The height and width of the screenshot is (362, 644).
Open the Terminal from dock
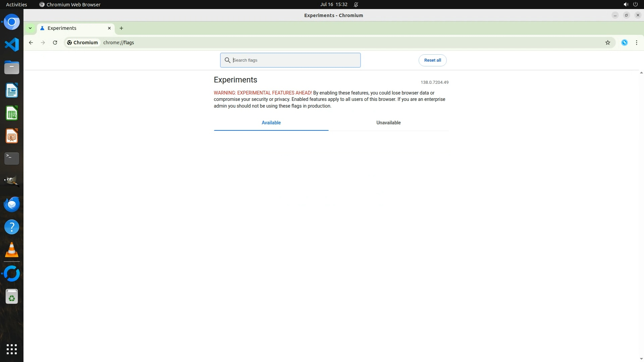pos(12,159)
